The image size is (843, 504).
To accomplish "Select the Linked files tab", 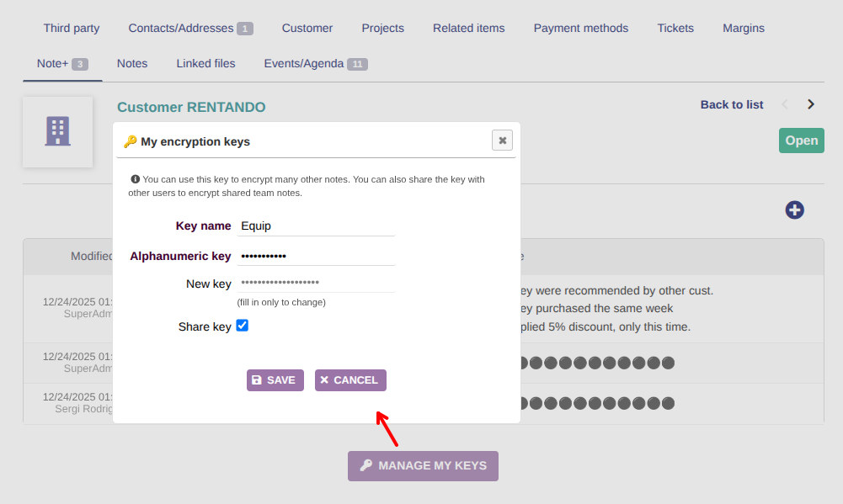I will tap(205, 63).
